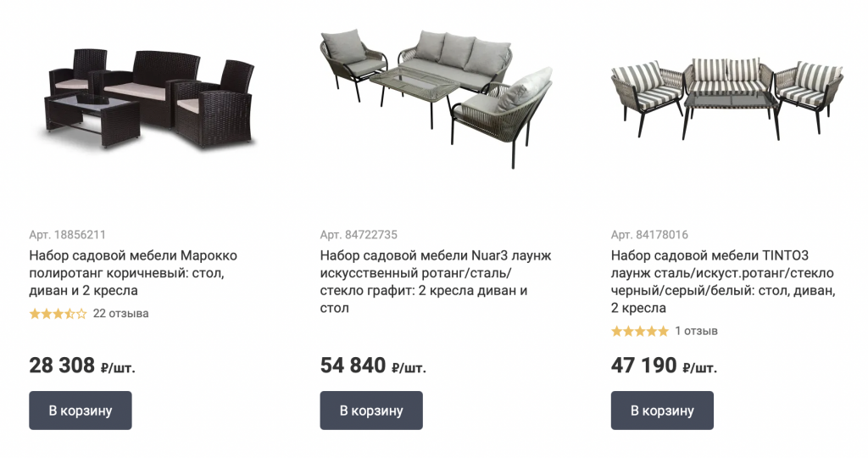The image size is (868, 458).
Task: Click the Марокко star rating icons
Action: click(x=58, y=314)
